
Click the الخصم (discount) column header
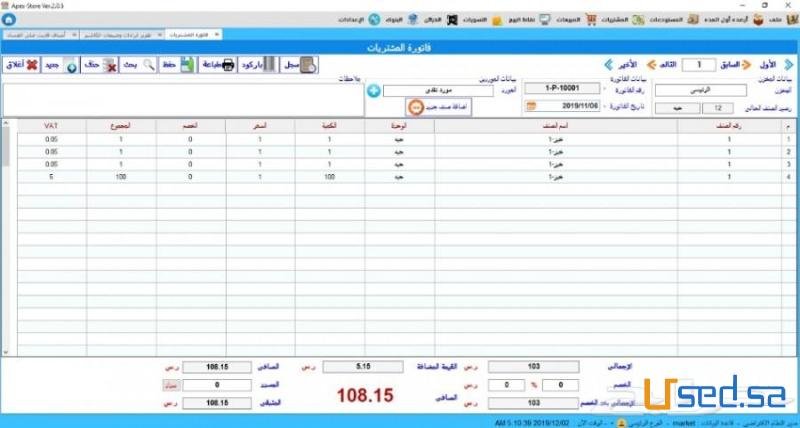(x=191, y=127)
